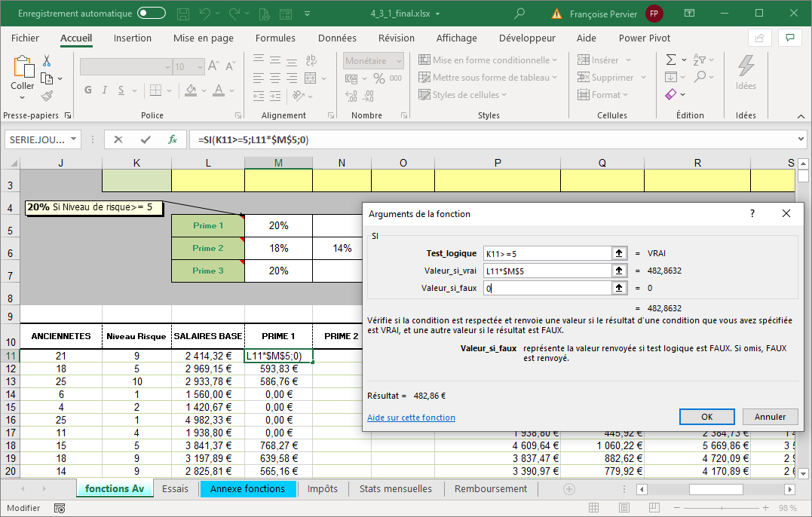
Task: Click the Format Painter brush icon
Action: pos(47,96)
